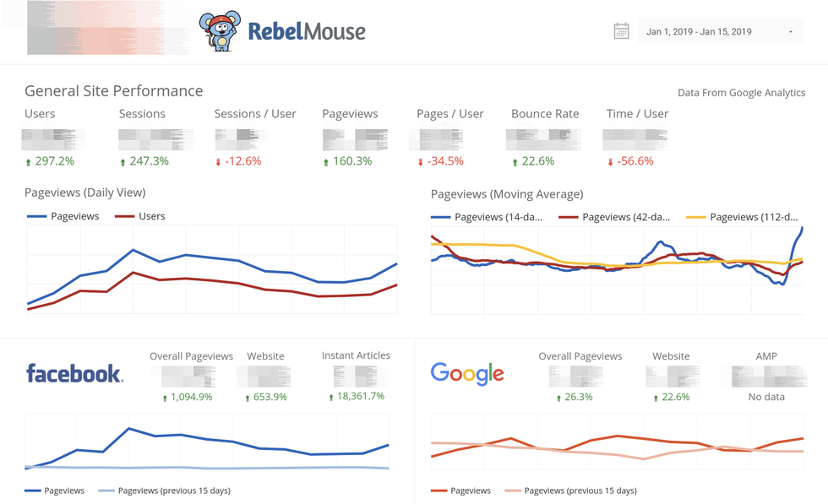Click the Facebook logo in the lower panel
The height and width of the screenshot is (504, 828).
(x=74, y=373)
